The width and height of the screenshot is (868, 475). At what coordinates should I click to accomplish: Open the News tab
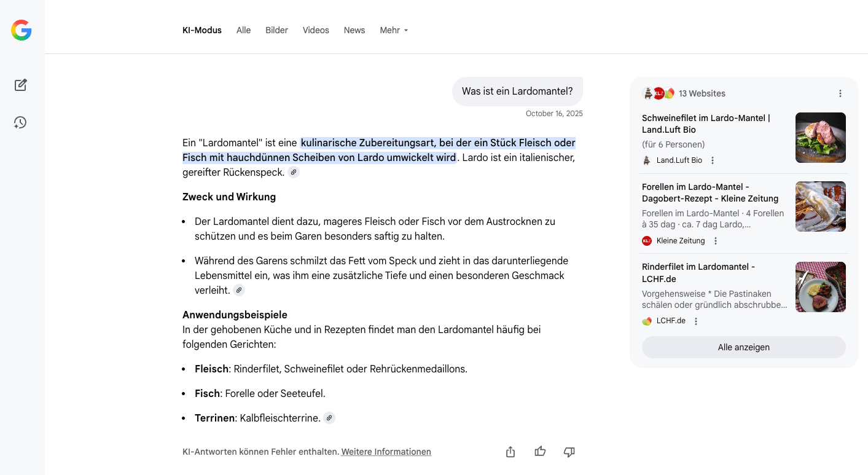pyautogui.click(x=354, y=30)
